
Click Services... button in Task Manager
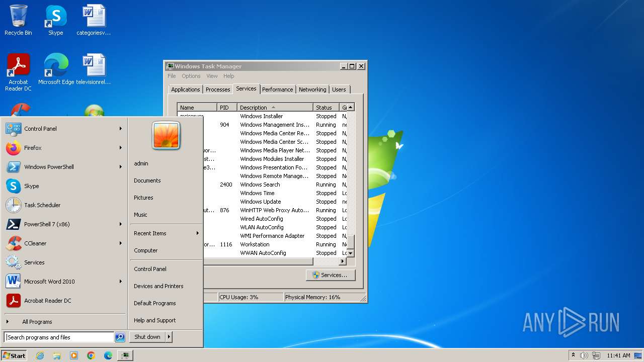(x=330, y=275)
